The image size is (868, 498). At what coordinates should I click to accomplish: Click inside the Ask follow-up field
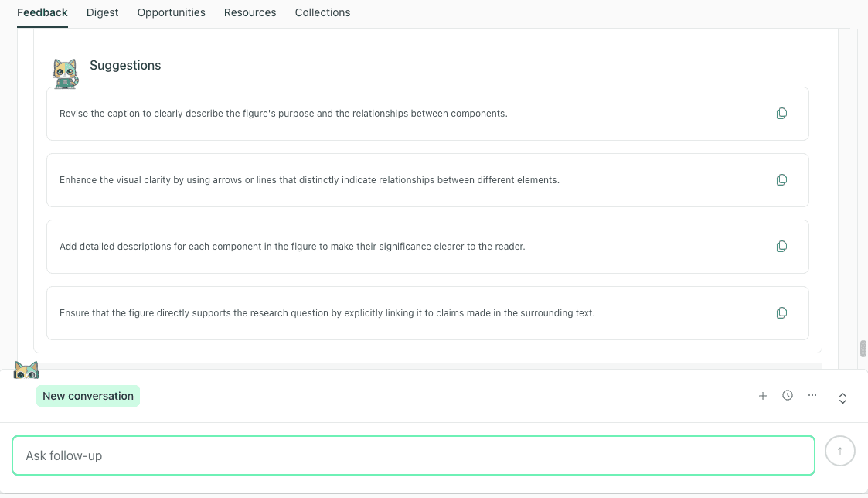tap(413, 455)
